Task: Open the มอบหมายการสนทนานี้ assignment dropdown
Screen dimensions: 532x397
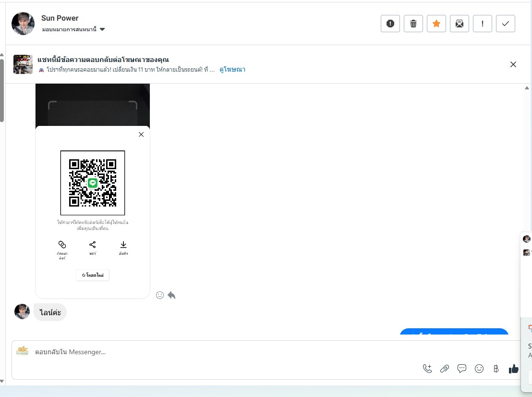Action: (x=73, y=29)
